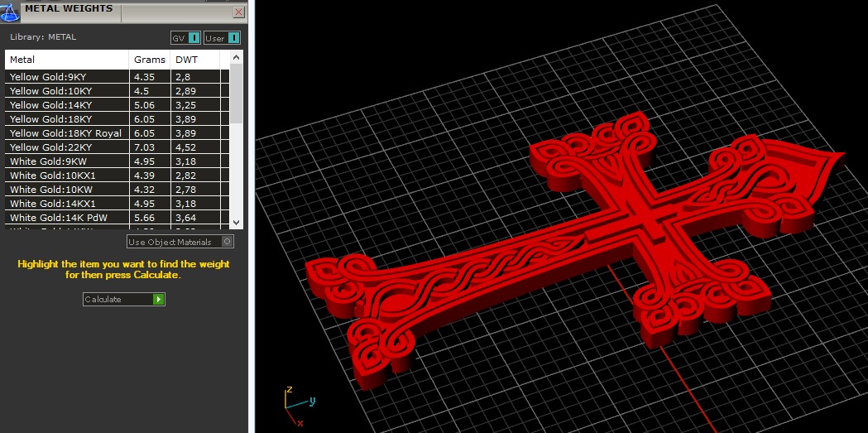Select the Yellow Gold:18KY Royal row

click(117, 133)
